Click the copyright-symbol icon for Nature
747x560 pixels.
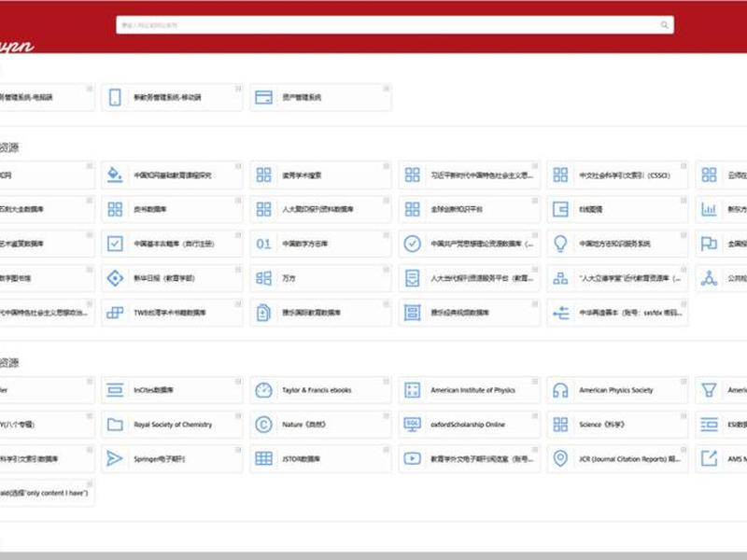pos(263,425)
